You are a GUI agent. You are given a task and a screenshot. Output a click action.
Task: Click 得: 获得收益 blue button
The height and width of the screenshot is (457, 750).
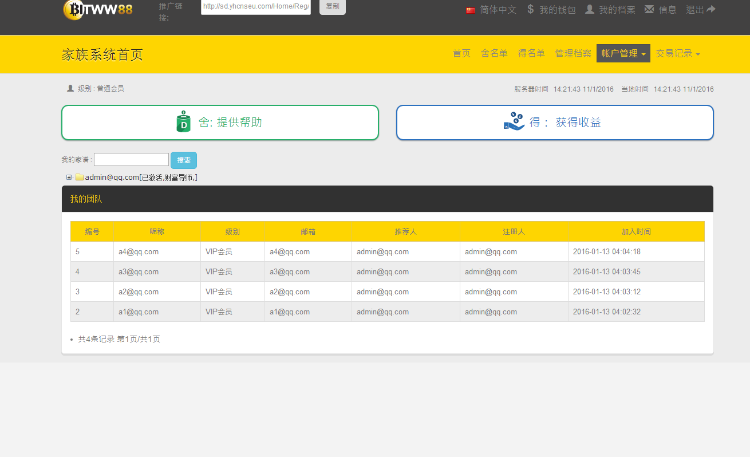coord(555,123)
